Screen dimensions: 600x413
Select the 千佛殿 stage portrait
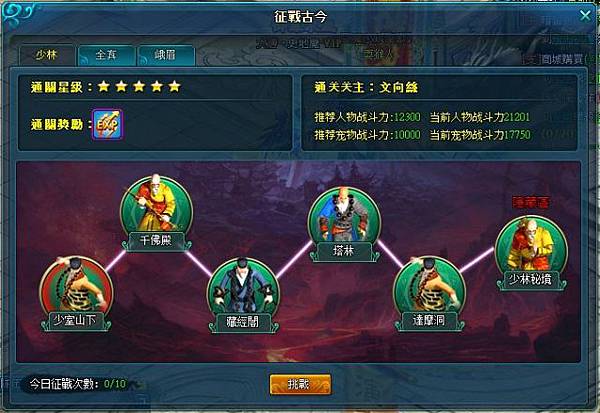(x=156, y=213)
